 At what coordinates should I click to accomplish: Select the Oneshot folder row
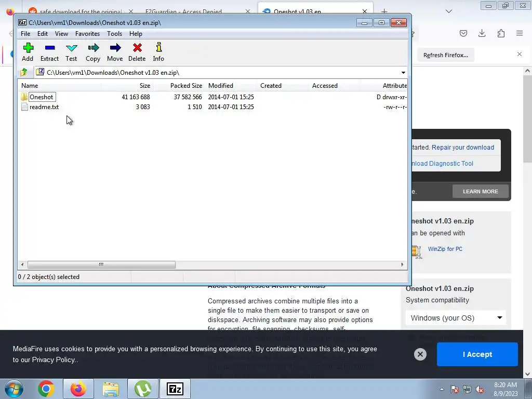point(213,97)
